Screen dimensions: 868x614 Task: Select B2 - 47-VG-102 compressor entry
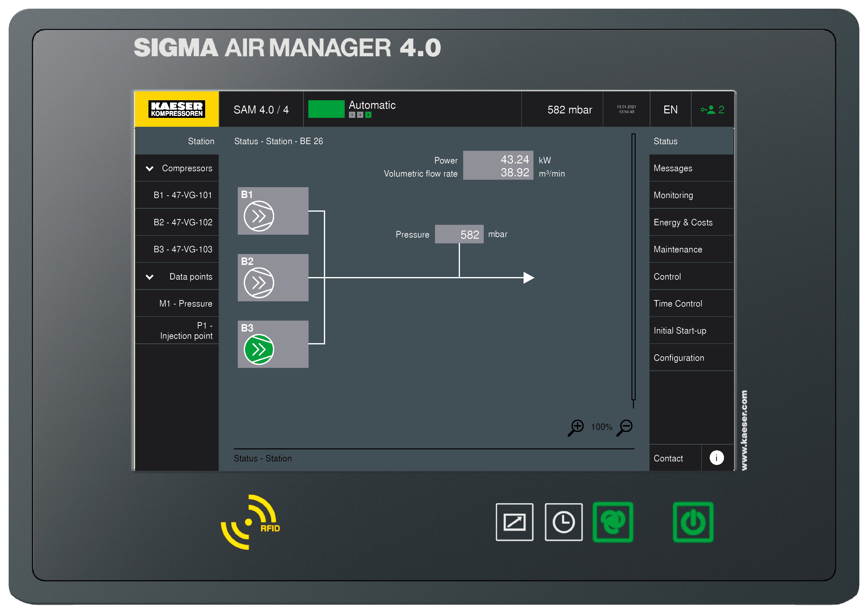coord(183,222)
